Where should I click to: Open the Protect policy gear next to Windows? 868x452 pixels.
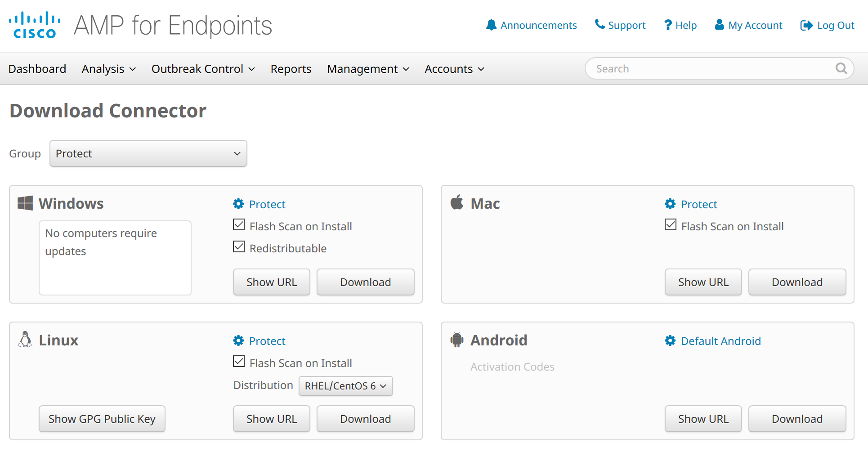pyautogui.click(x=238, y=204)
